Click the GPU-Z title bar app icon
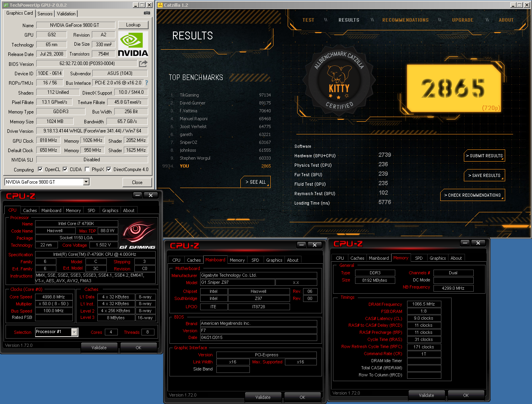Screen dimensions: 532x404 (6, 5)
